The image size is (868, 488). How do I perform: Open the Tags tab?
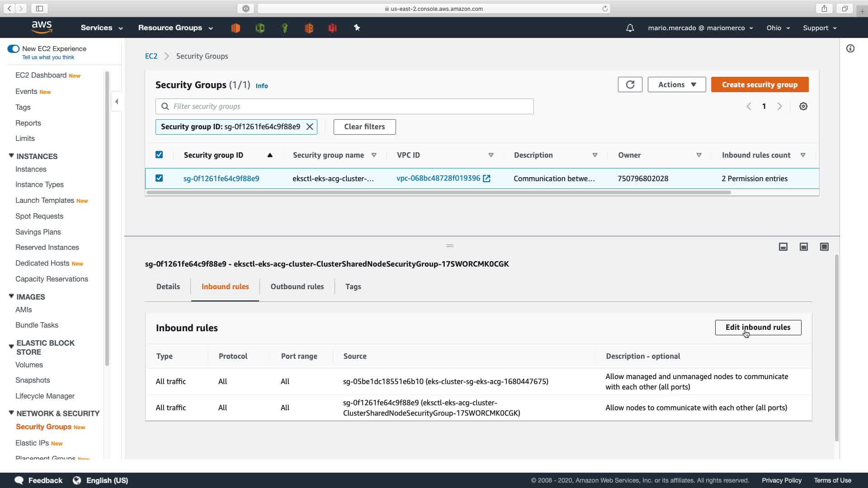(353, 287)
